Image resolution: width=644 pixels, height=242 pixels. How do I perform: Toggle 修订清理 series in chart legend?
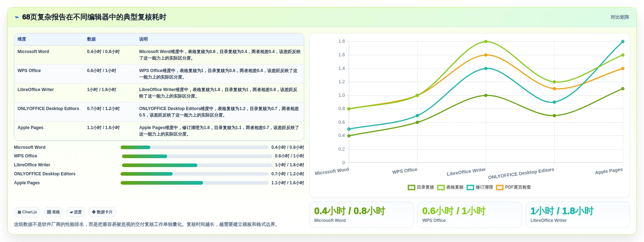coord(480,187)
